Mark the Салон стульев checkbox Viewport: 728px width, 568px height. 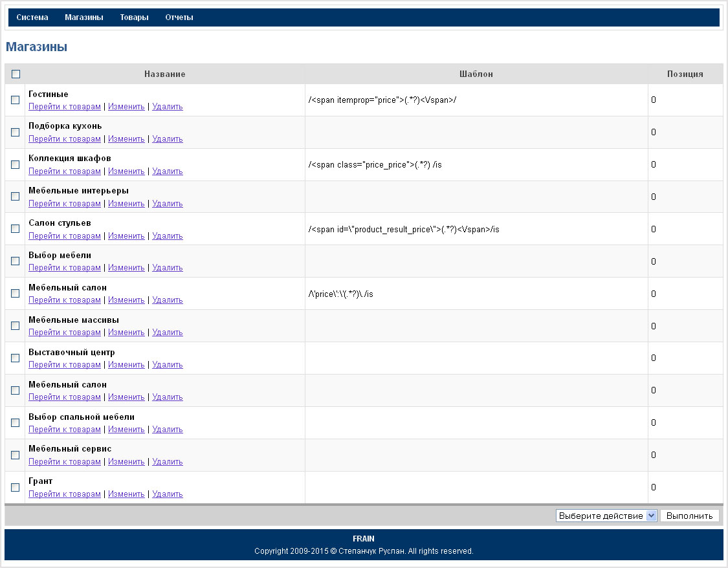[16, 229]
